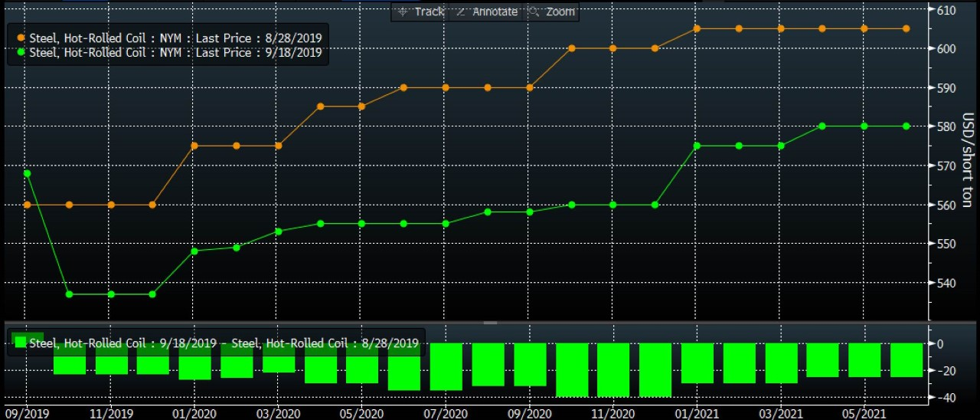
Task: Click the orange legend dot for 8/28/2019
Action: [21, 38]
